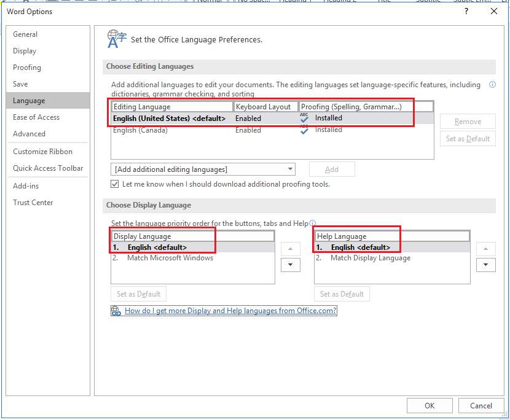Click the Keyboard Layout column header
Viewport: 510px width, 420px height.
265,107
